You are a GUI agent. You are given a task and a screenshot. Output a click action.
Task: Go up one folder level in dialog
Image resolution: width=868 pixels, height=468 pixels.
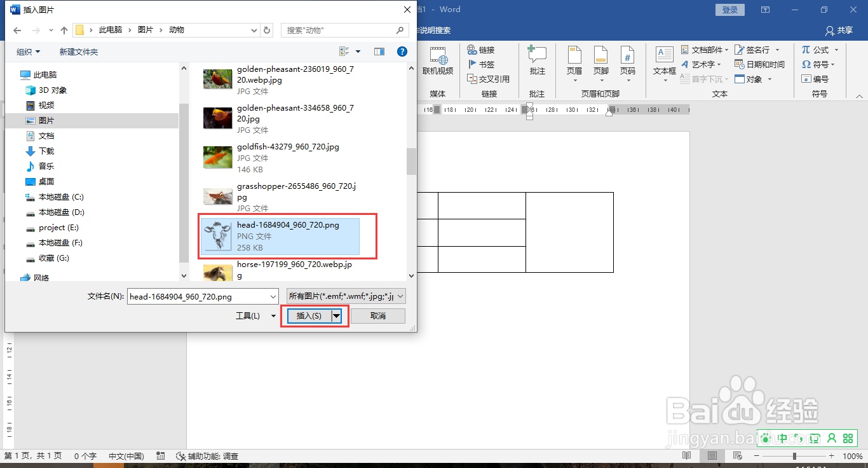click(x=64, y=30)
